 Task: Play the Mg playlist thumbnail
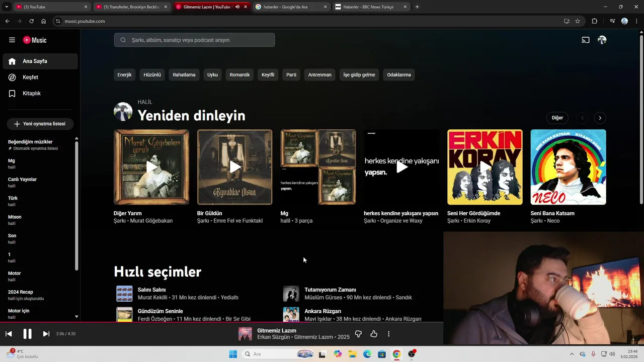point(318,167)
